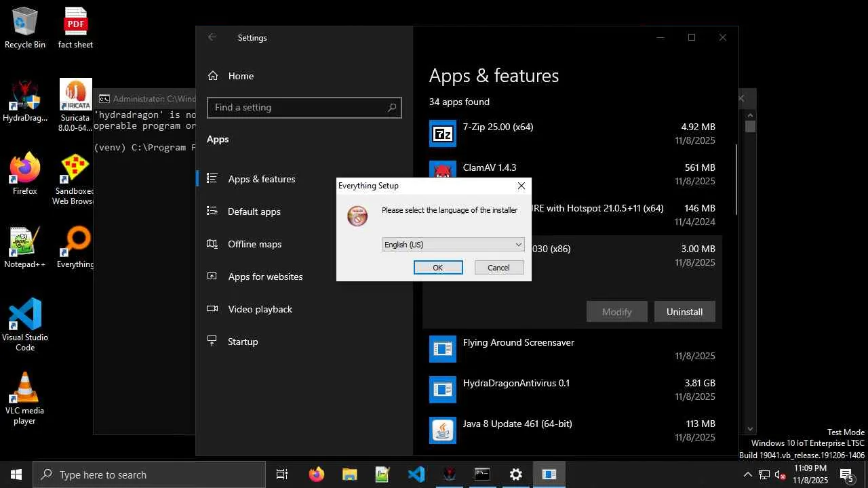Launch the Visual Studio Code desktop shortcut

[25, 325]
